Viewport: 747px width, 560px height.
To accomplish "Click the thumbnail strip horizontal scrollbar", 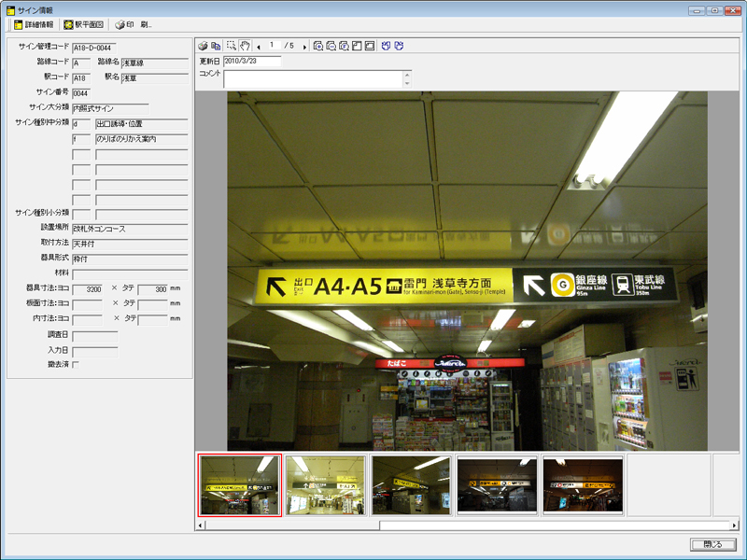I will (467, 525).
